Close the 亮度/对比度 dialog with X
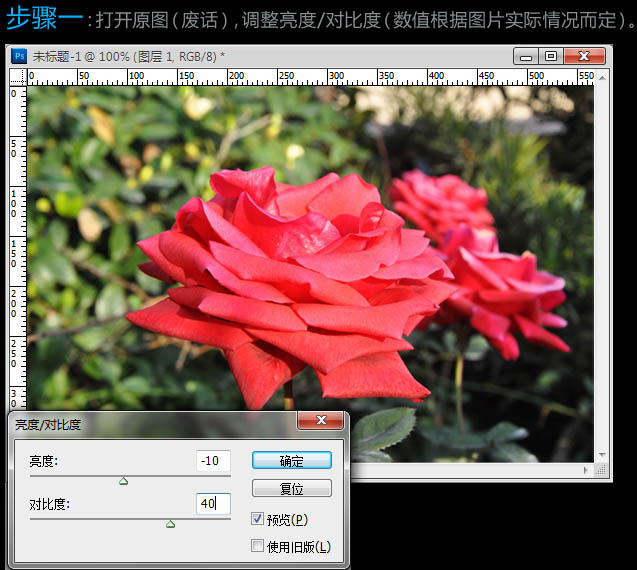 coord(321,421)
